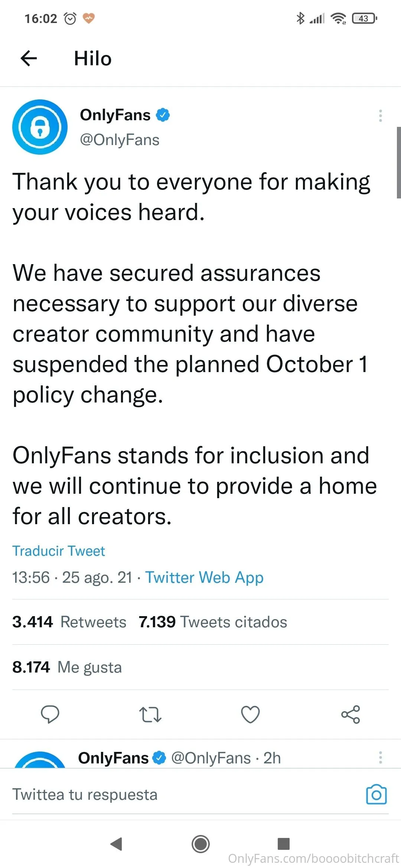Retweet using the arrows icon
Screen dimensions: 401x868
pyautogui.click(x=150, y=714)
